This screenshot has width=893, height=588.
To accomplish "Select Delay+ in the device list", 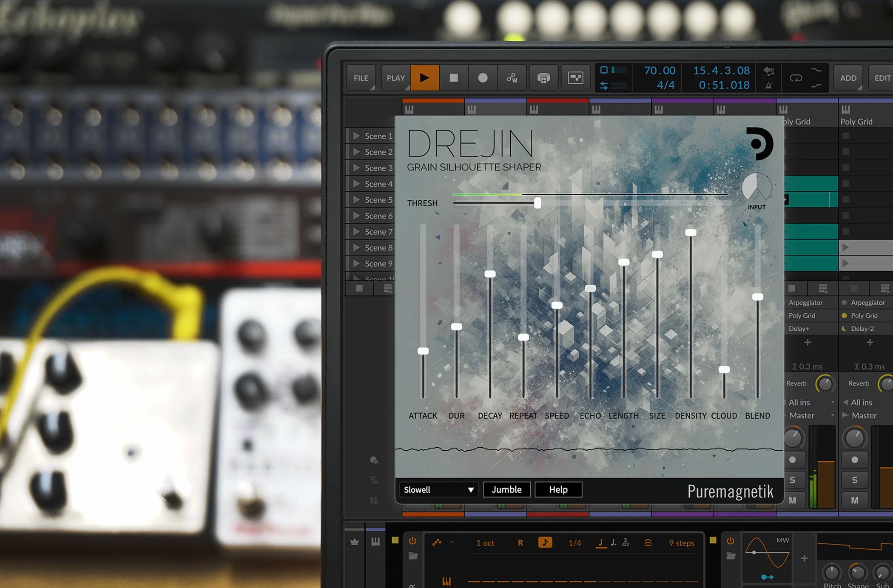I will 811,329.
